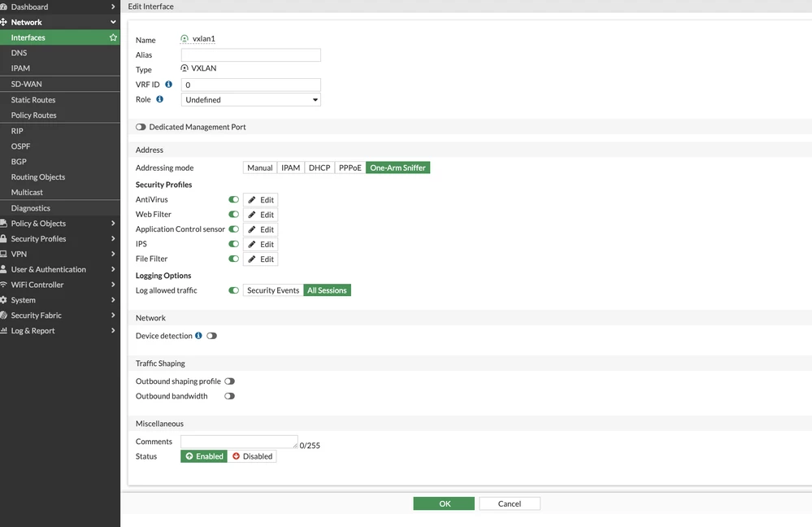This screenshot has height=527, width=812.
Task: Toggle Dedicated Management Port switch
Action: 141,127
